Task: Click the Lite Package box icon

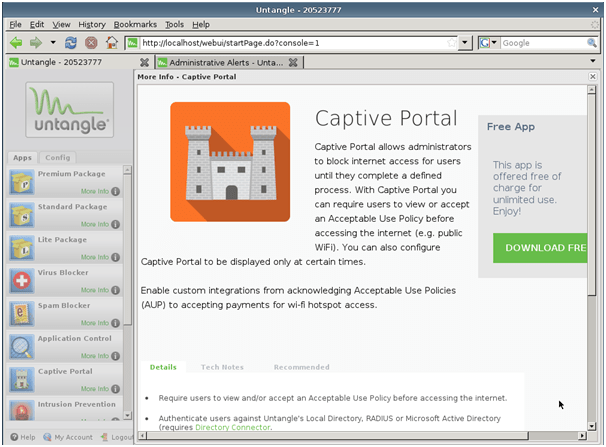Action: [x=21, y=246]
